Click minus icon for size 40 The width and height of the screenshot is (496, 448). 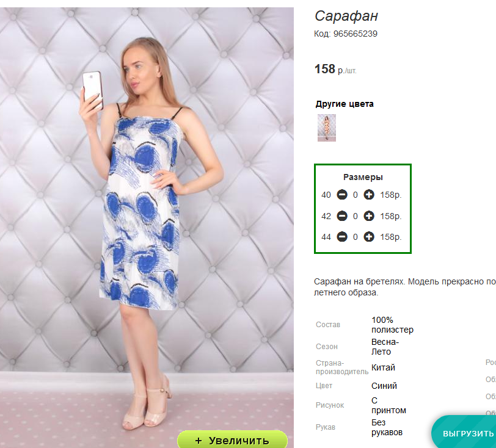coord(342,195)
